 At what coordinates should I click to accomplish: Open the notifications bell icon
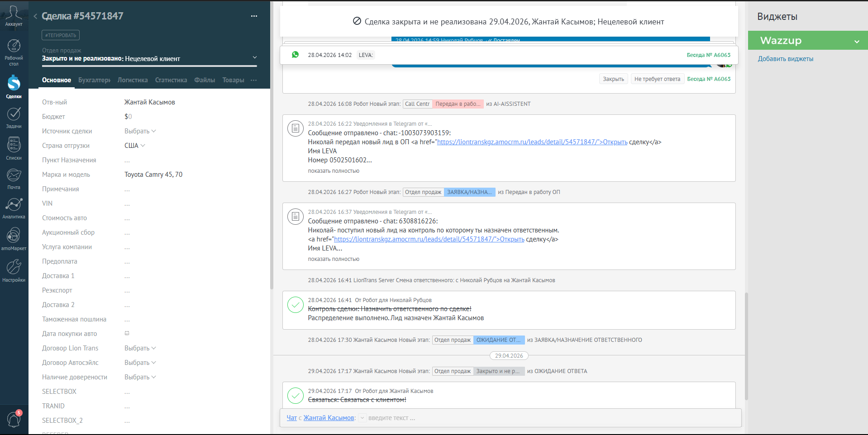click(14, 419)
